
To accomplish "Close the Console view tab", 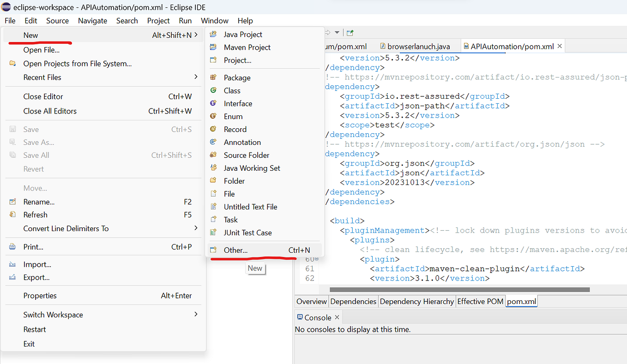I will (337, 317).
